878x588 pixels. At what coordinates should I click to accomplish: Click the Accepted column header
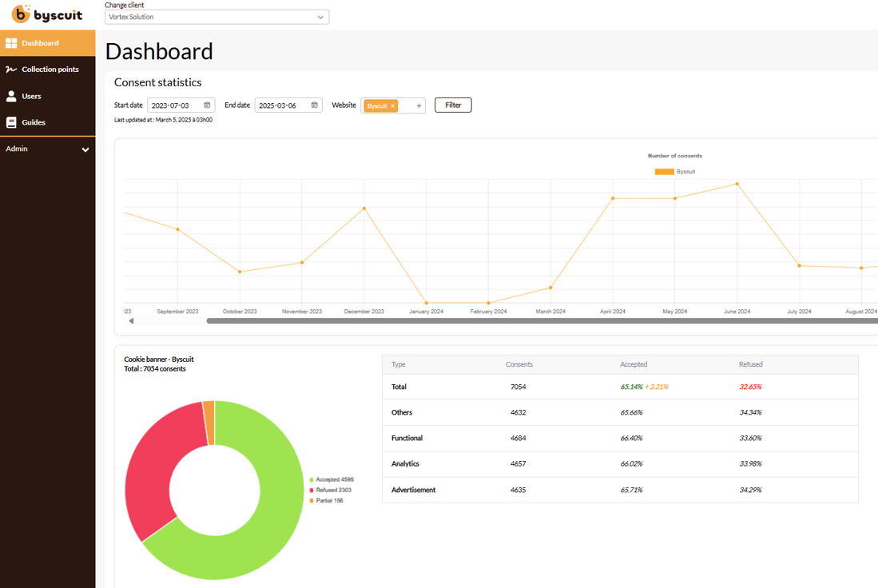[x=634, y=364]
